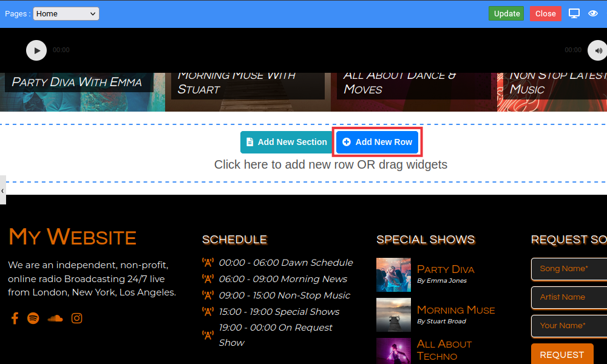
Task: Switch to the desktop preview icon
Action: (x=574, y=13)
